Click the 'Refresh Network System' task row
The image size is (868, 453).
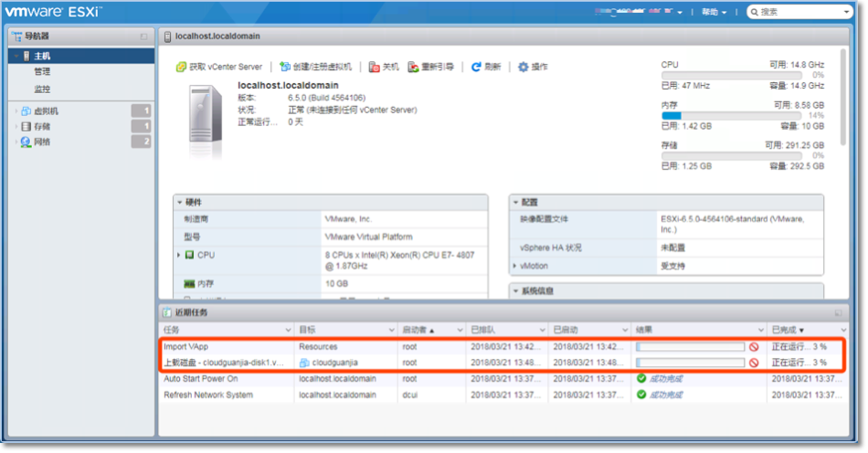pos(503,395)
